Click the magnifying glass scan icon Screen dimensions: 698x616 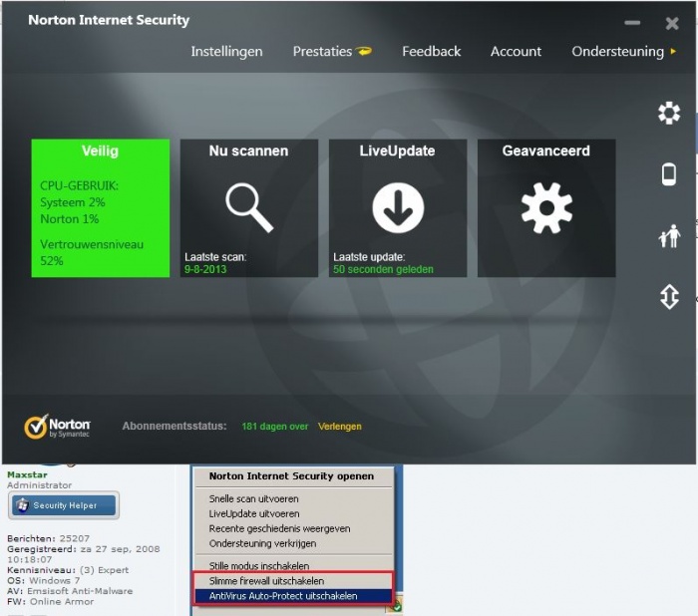click(249, 207)
